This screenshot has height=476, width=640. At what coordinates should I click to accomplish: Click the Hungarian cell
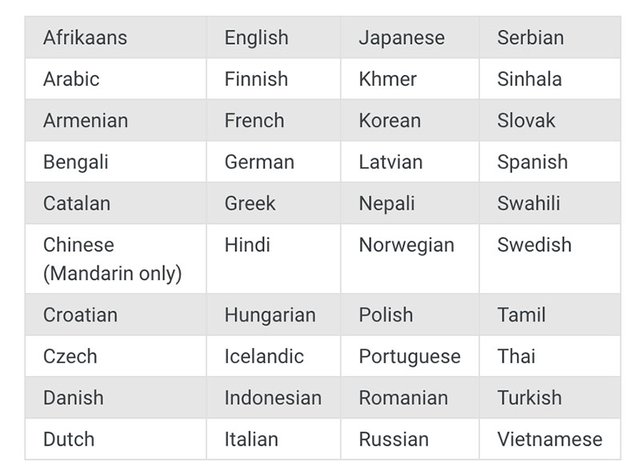(x=270, y=315)
